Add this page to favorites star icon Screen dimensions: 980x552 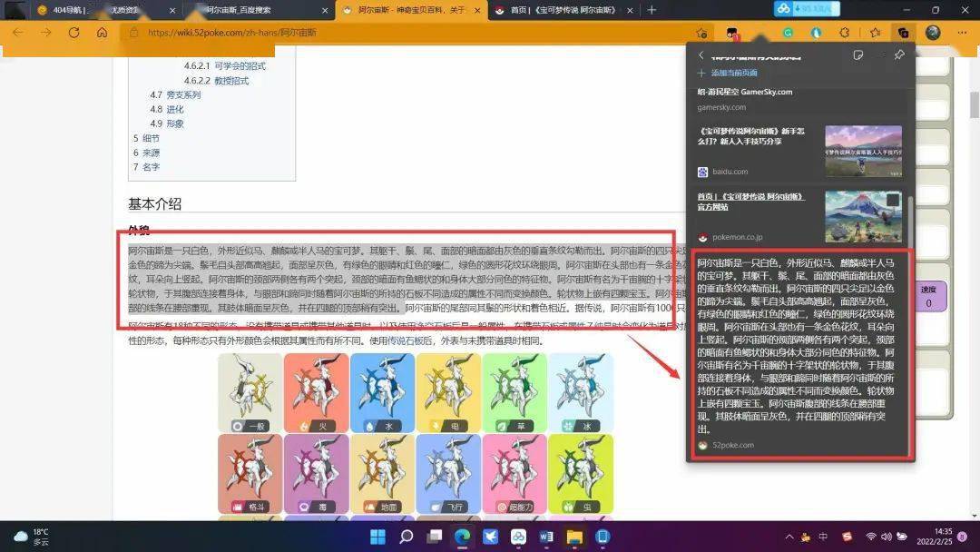pyautogui.click(x=701, y=33)
